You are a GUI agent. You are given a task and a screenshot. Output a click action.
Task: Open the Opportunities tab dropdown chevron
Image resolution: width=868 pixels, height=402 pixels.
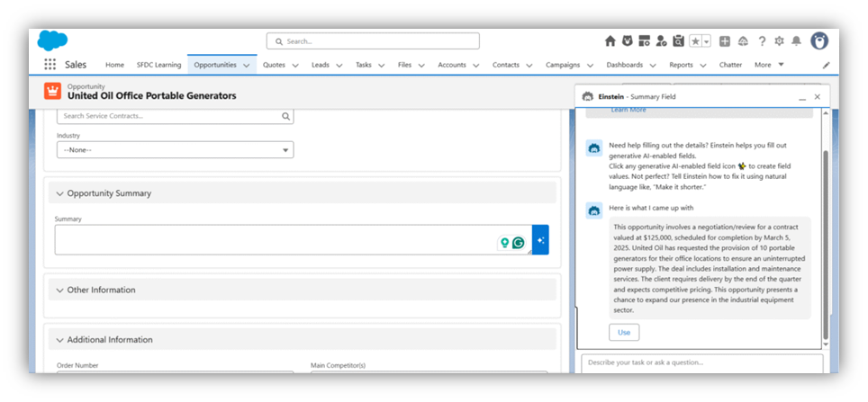click(x=247, y=66)
